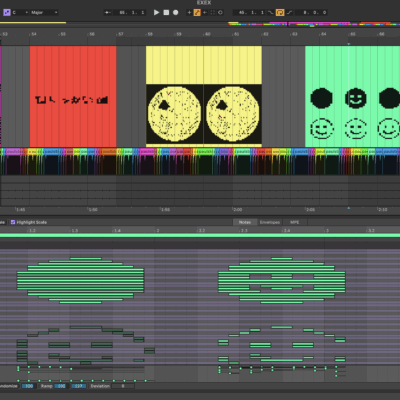Click the Deviation value field
The image size is (400, 400).
[x=123, y=386]
